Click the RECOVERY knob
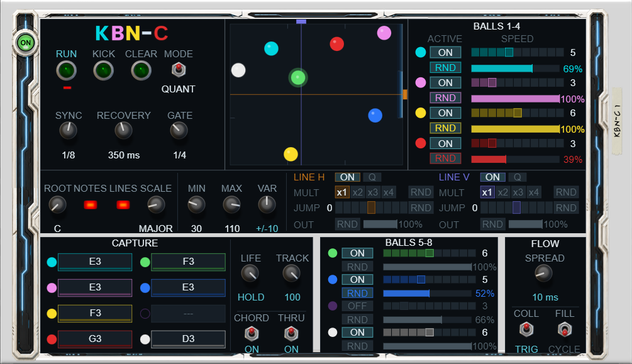632x364 pixels. [123, 131]
